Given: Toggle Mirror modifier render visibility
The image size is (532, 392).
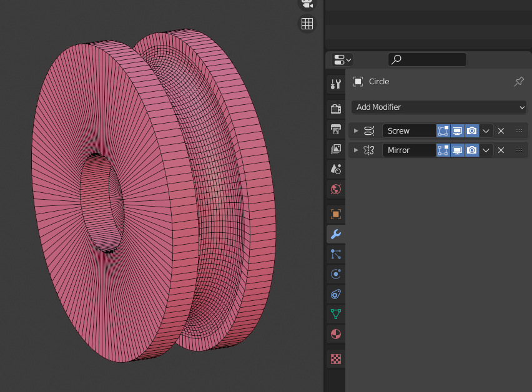Looking at the screenshot, I should pos(472,150).
